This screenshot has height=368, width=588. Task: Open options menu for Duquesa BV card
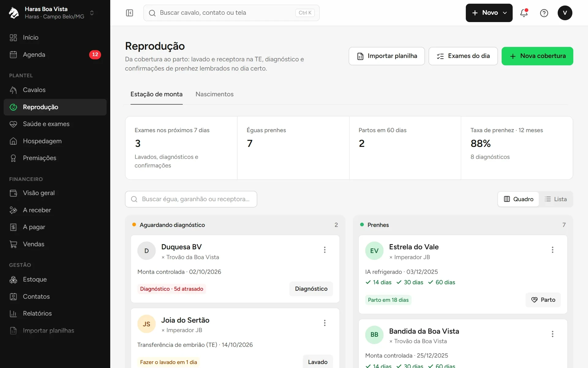pyautogui.click(x=325, y=250)
